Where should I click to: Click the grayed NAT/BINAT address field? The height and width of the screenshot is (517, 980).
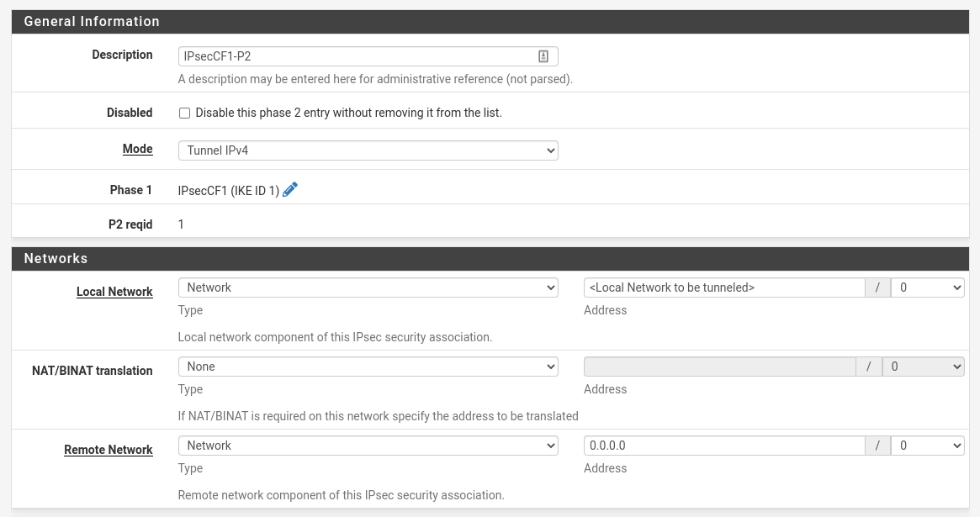click(719, 366)
